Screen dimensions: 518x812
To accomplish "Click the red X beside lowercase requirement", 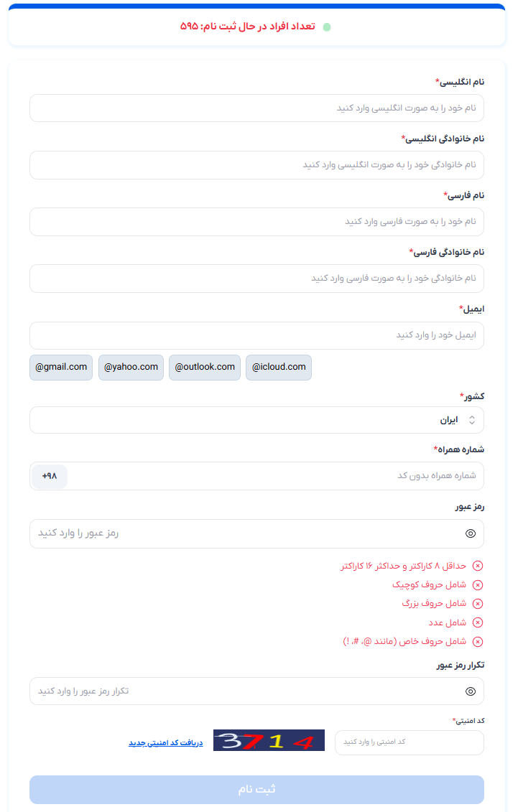I will (478, 584).
